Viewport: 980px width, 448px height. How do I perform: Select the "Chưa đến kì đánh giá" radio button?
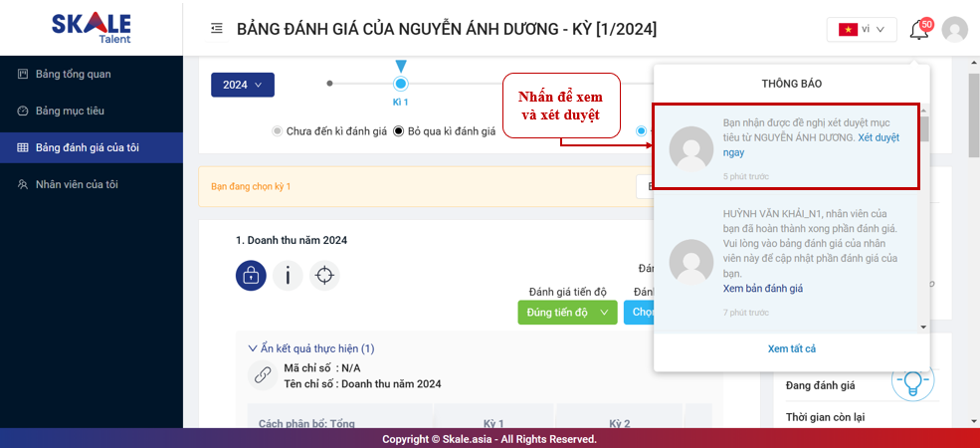(278, 130)
